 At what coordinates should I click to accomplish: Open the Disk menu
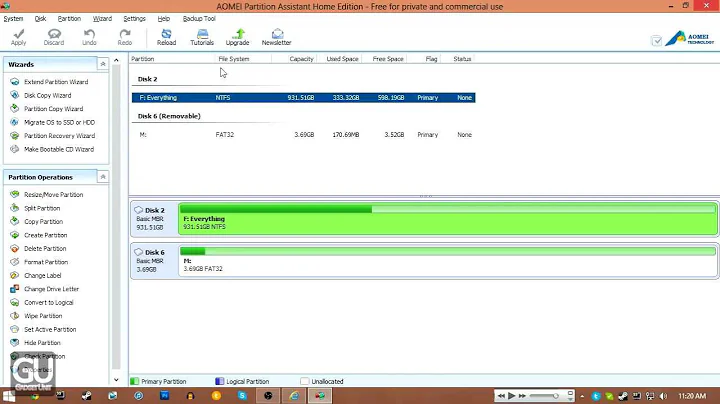click(x=40, y=19)
